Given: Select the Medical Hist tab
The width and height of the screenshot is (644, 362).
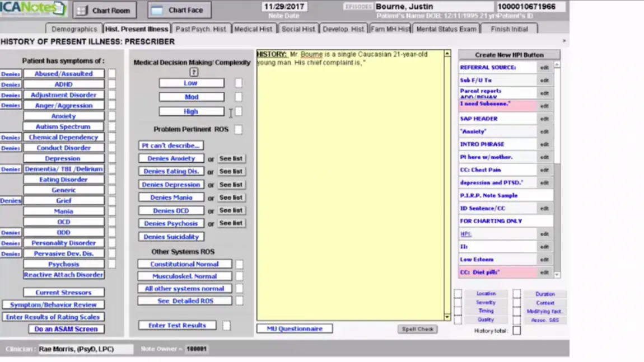Looking at the screenshot, I should [254, 29].
